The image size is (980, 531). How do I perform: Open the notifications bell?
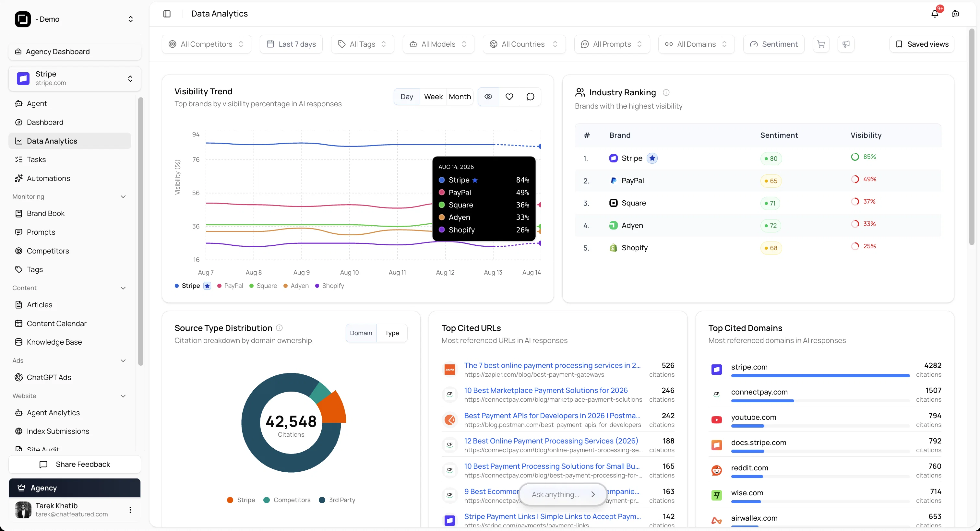(x=935, y=14)
